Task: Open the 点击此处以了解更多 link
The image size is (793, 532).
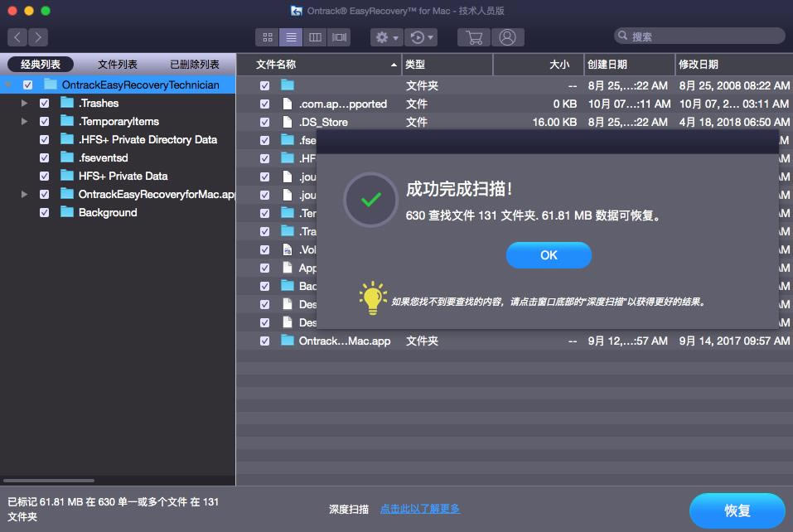Action: (420, 510)
